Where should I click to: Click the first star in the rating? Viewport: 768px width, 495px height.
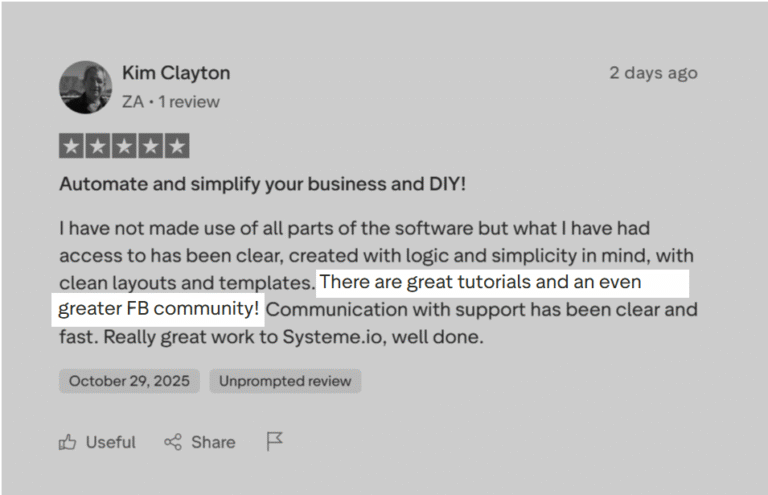[71, 146]
